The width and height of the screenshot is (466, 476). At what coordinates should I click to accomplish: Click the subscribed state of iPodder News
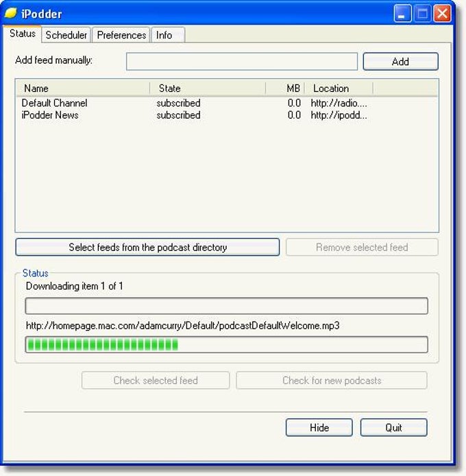coord(178,115)
